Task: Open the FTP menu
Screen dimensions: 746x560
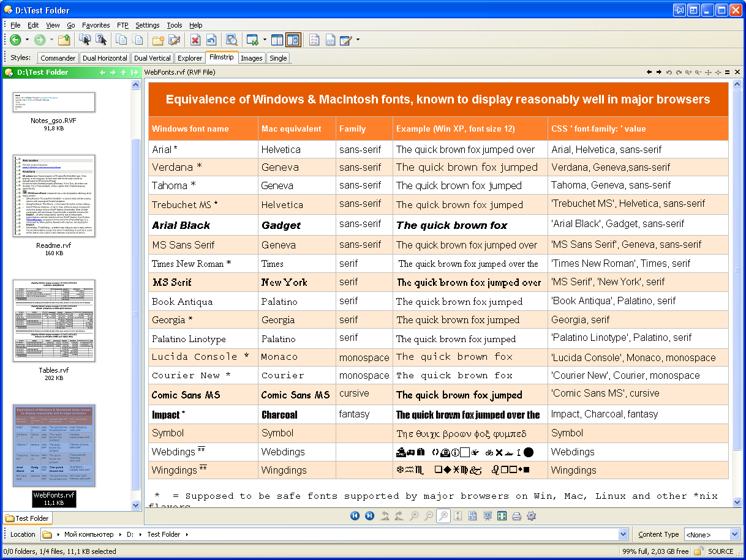Action: tap(122, 25)
